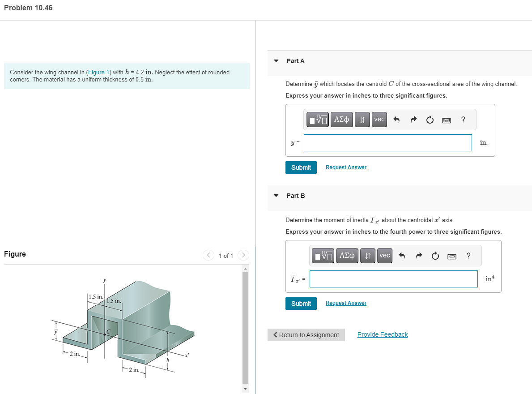Select the vec formatting icon in Part A
This screenshot has height=394, width=532.
point(379,120)
